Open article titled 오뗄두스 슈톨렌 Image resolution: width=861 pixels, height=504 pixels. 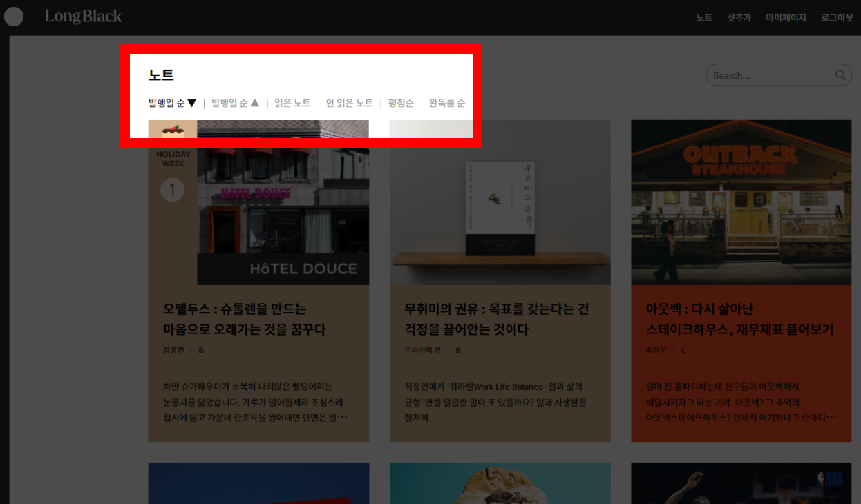pyautogui.click(x=244, y=319)
